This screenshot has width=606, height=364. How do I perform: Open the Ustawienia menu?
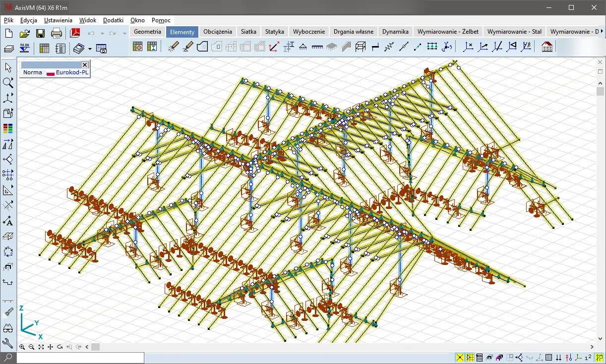pyautogui.click(x=58, y=20)
